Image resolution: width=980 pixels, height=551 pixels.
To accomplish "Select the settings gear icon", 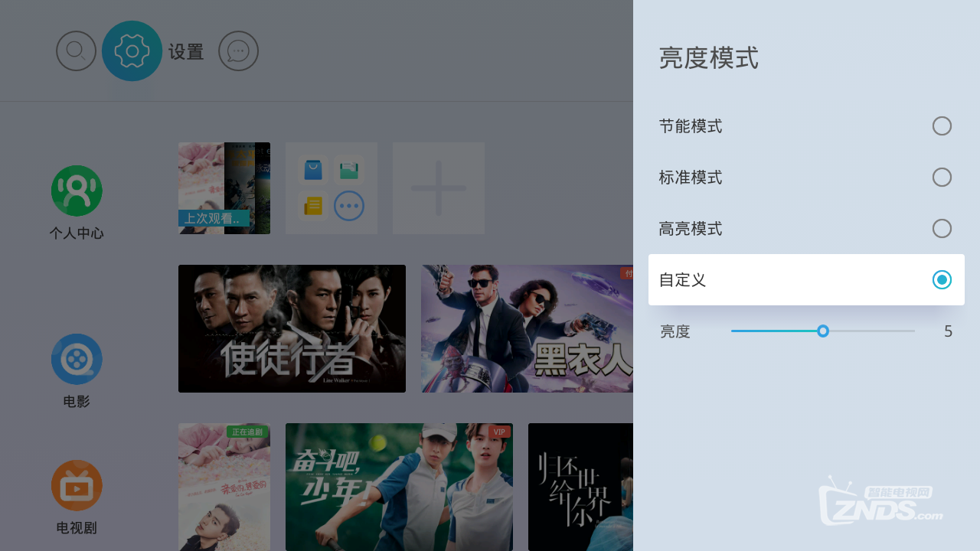I will point(132,51).
